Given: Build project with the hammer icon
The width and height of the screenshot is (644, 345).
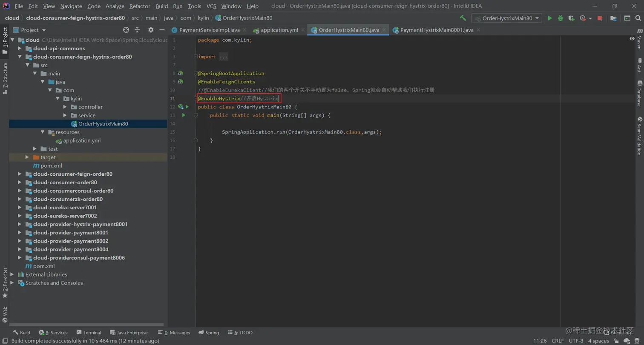Looking at the screenshot, I should coord(463,18).
